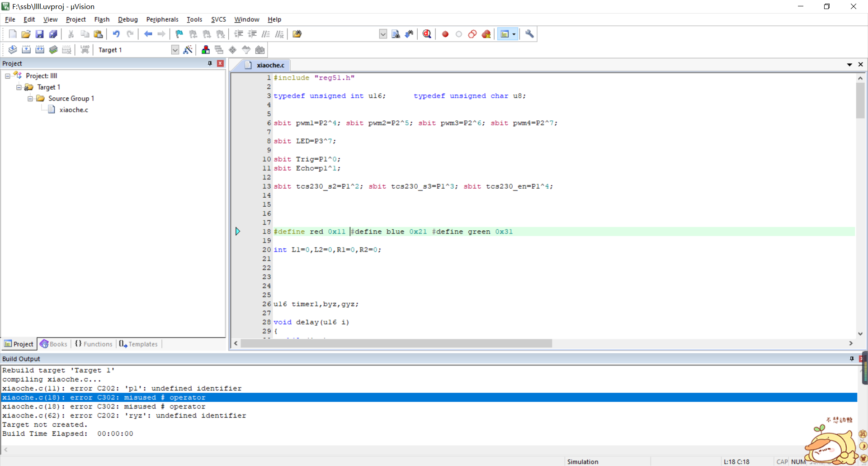This screenshot has width=868, height=466.
Task: Click error line for 'ryz' undefined identifier
Action: click(124, 415)
